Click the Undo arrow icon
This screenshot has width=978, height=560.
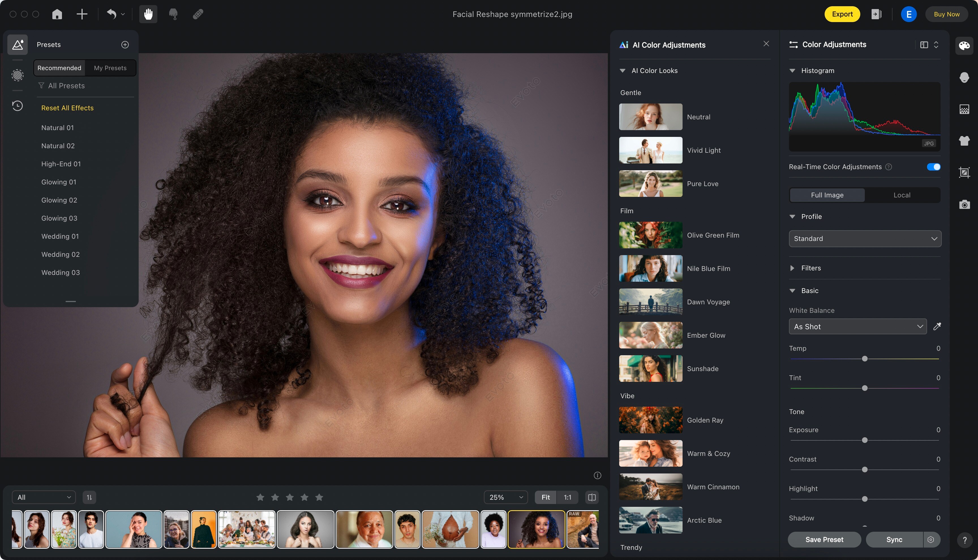coord(111,14)
